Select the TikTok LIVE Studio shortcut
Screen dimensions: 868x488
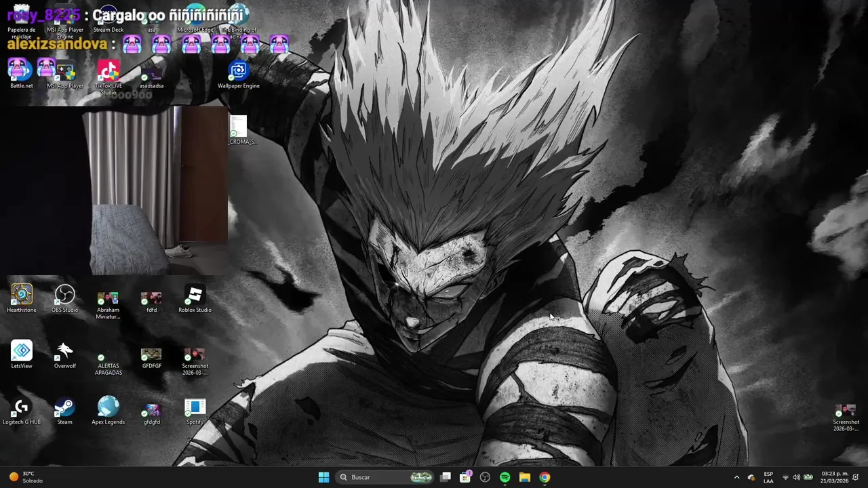point(108,76)
